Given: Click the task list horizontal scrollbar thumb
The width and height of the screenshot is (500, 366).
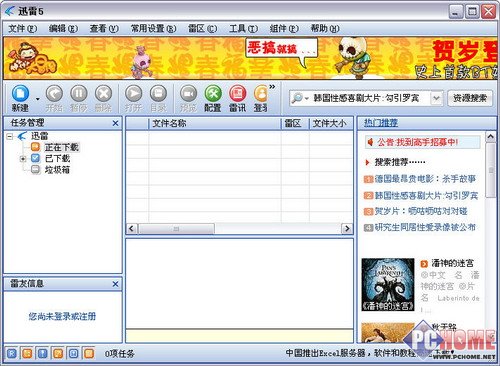Looking at the screenshot, I should 176,229.
